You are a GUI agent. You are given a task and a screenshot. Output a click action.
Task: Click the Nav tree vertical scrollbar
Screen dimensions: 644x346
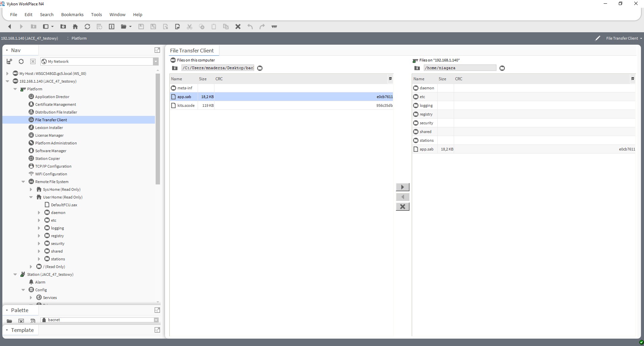158,128
